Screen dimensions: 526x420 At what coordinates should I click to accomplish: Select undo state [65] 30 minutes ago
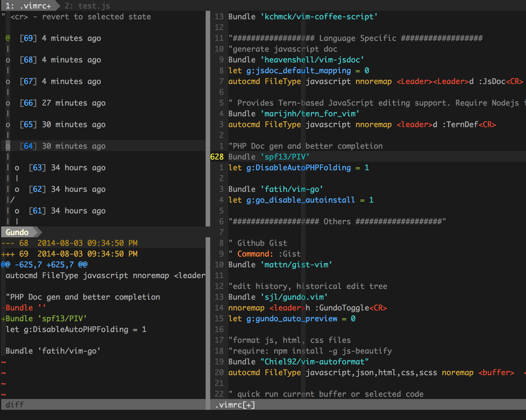pyautogui.click(x=62, y=124)
